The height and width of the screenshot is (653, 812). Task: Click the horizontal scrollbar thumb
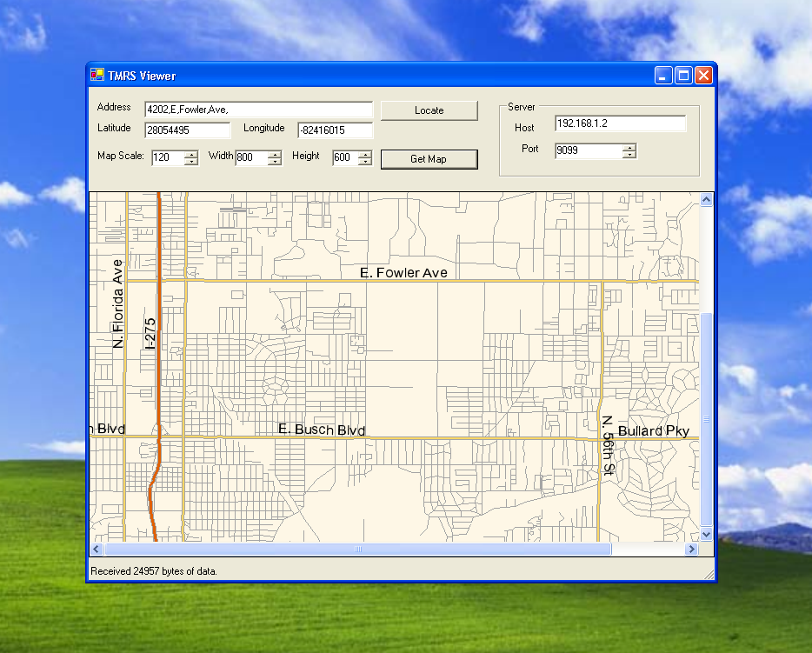tap(358, 549)
